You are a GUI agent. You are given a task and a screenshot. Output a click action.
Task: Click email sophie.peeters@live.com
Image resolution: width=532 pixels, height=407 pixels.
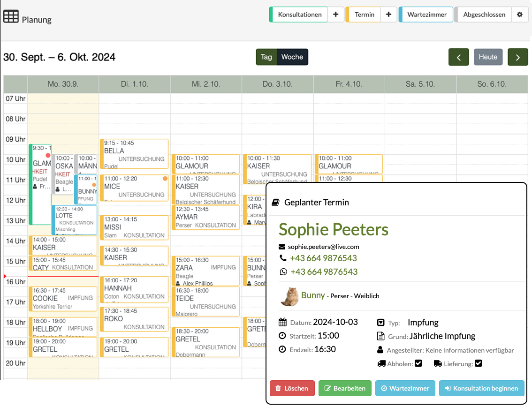point(323,247)
